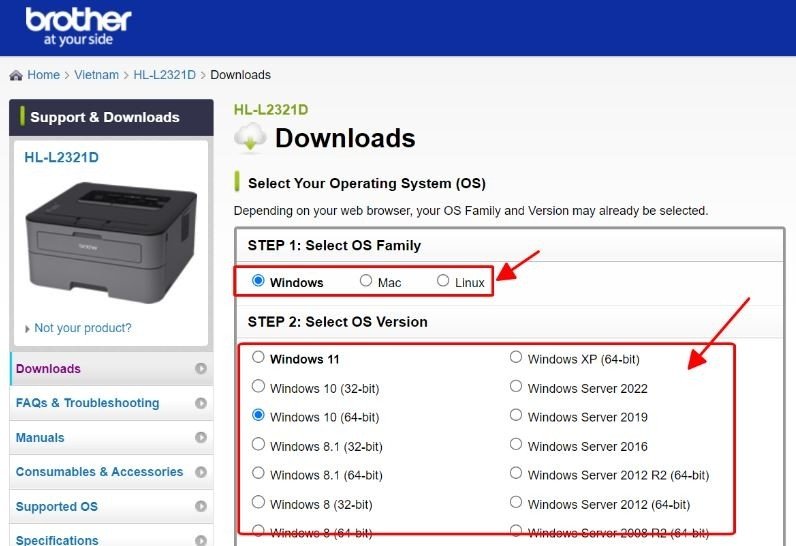Pick Windows XP (64-bit) radio button
Viewport: 796px width, 546px height.
tap(516, 358)
